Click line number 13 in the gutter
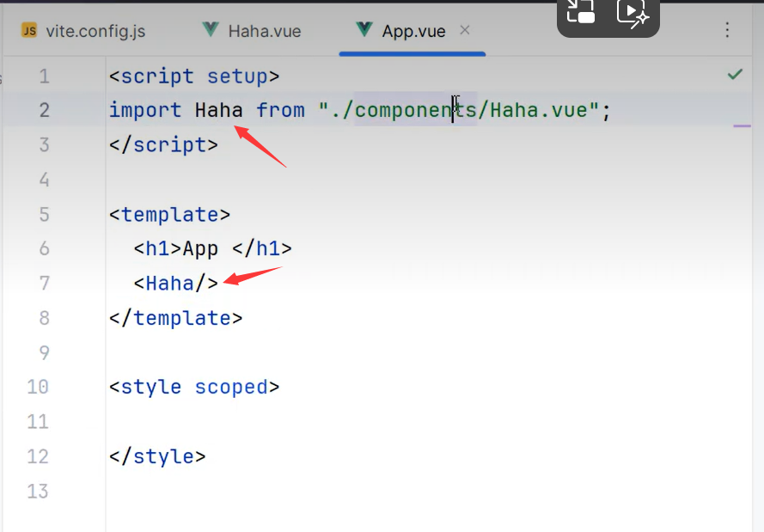Image resolution: width=764 pixels, height=532 pixels. [38, 491]
